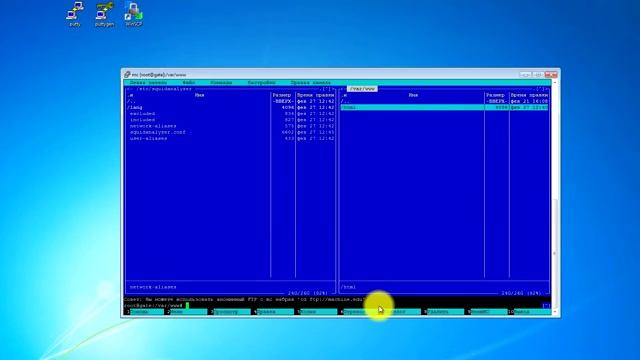Click the command history [^] button on command line
640x360 pixels.
tap(547, 305)
